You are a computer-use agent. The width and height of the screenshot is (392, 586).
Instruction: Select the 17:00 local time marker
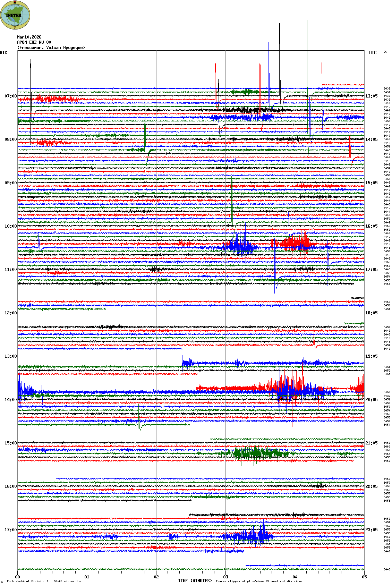point(10,530)
